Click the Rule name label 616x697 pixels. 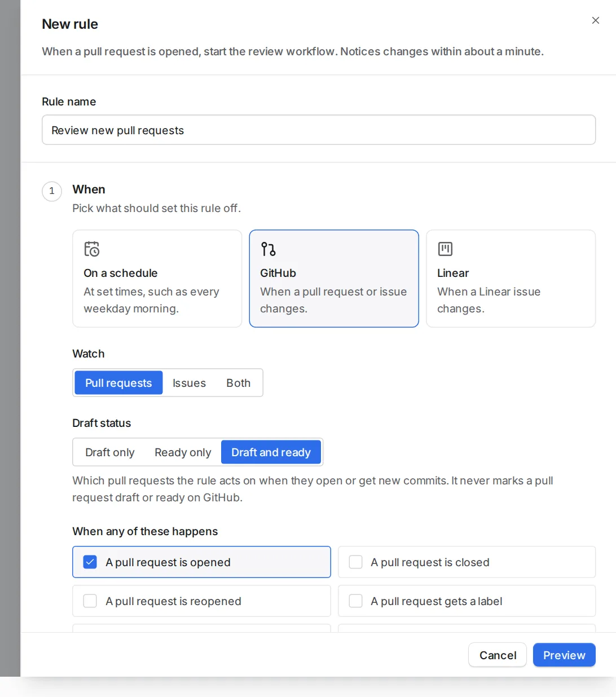tap(69, 102)
